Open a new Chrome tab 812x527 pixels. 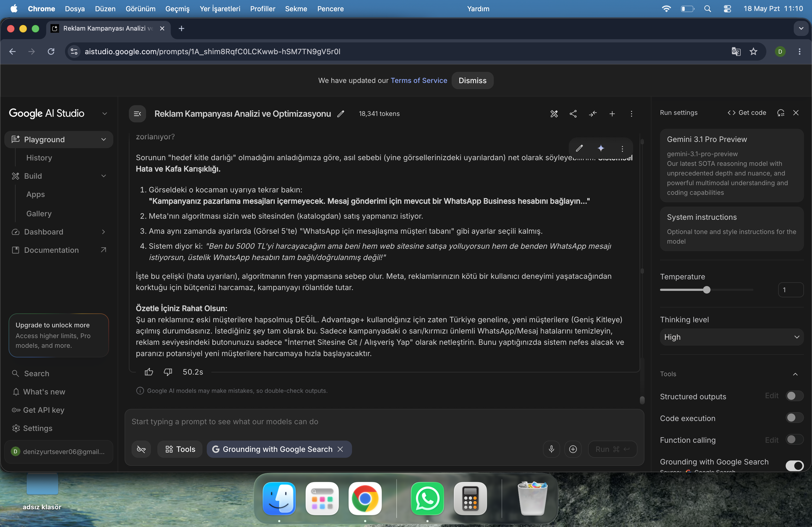point(182,29)
